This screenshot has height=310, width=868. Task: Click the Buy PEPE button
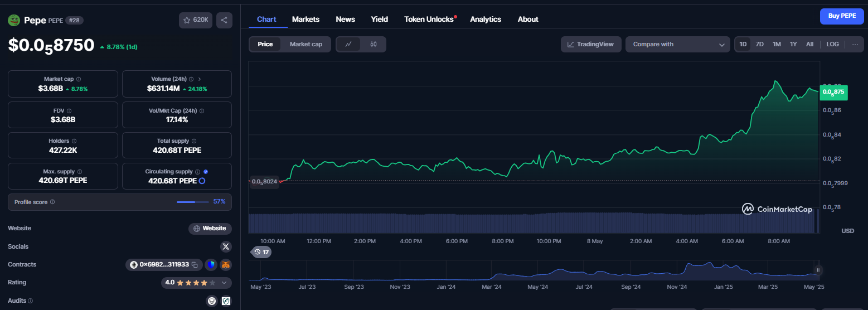pyautogui.click(x=842, y=16)
